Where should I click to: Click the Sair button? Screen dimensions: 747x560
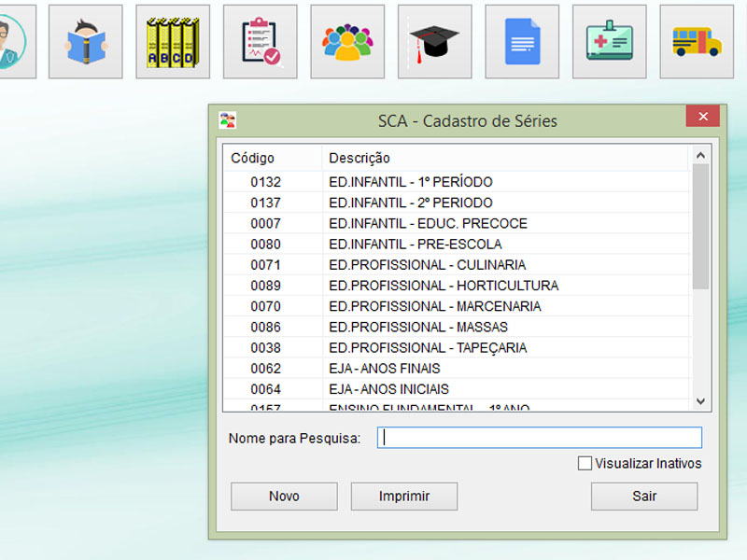pyautogui.click(x=643, y=497)
